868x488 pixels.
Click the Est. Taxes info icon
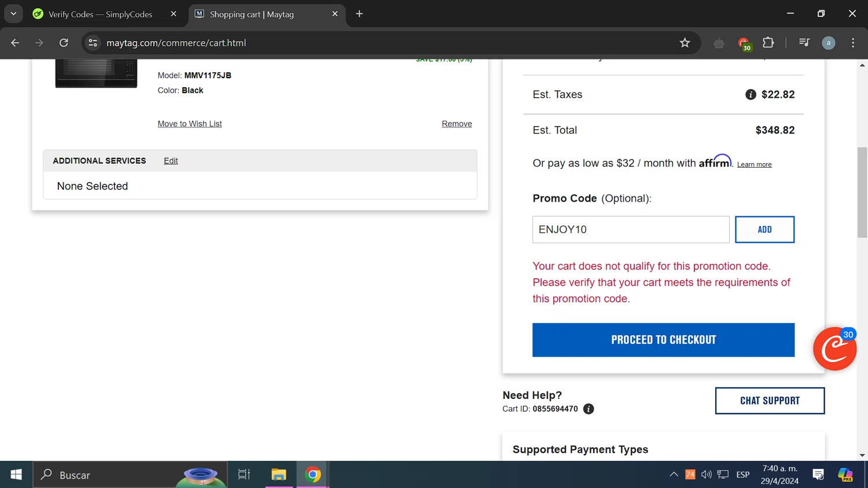pyautogui.click(x=751, y=94)
